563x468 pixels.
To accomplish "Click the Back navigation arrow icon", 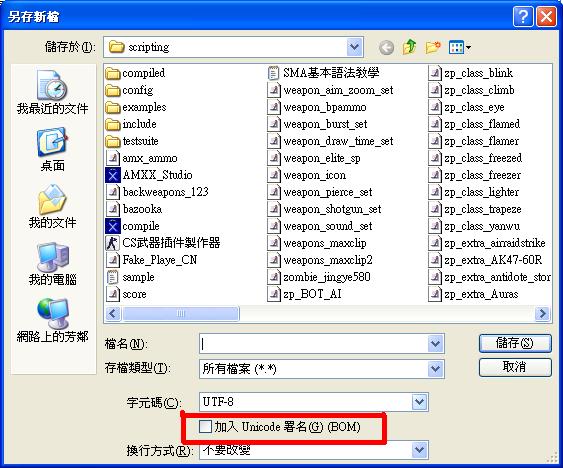I will [x=386, y=47].
